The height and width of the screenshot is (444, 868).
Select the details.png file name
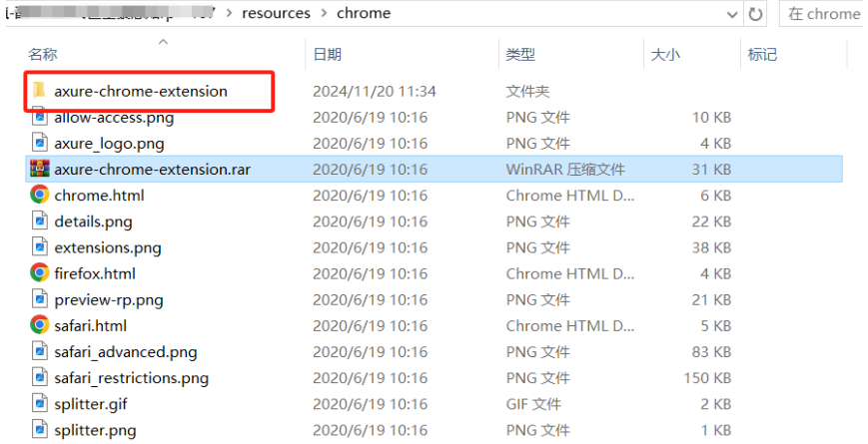coord(93,222)
